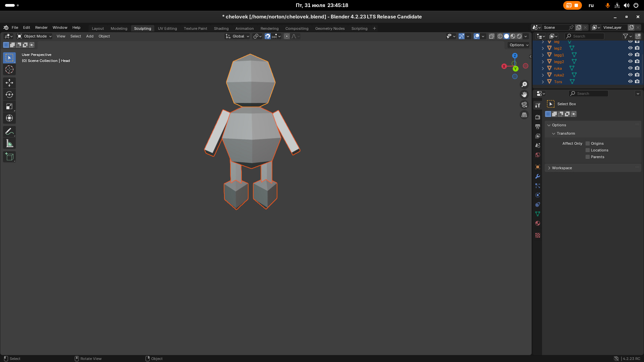The height and width of the screenshot is (362, 644).
Task: Open the Render menu
Action: [x=41, y=27]
